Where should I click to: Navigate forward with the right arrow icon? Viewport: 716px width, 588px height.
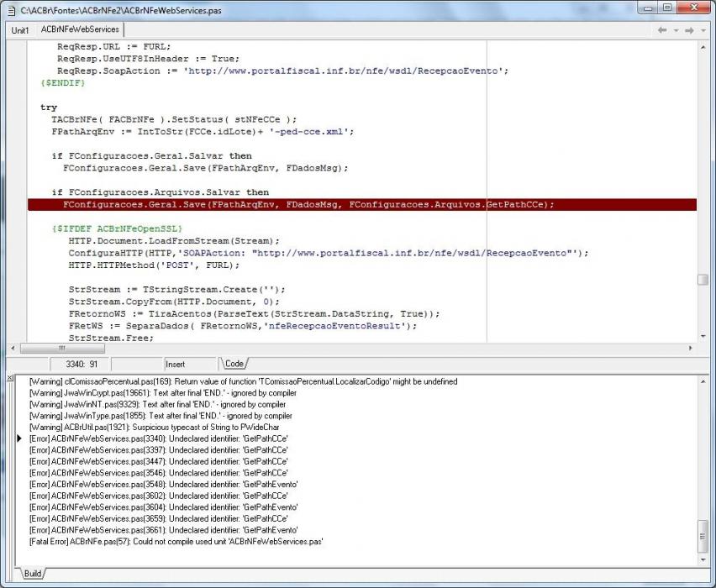[690, 30]
